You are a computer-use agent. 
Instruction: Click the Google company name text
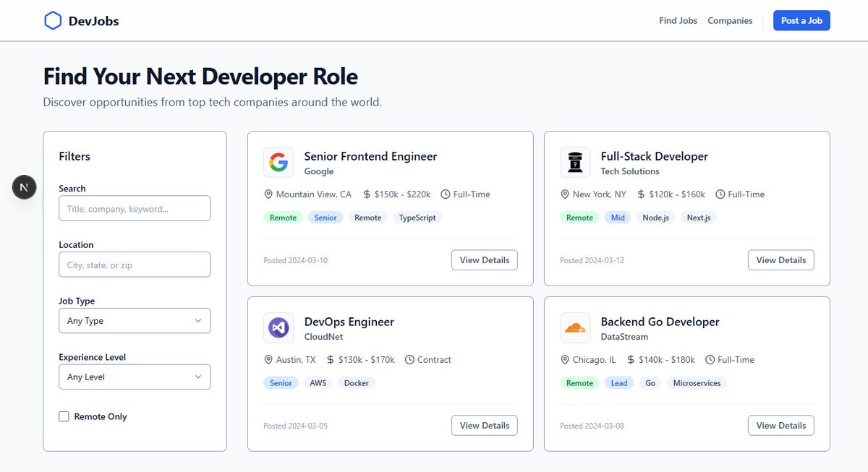[x=319, y=172]
